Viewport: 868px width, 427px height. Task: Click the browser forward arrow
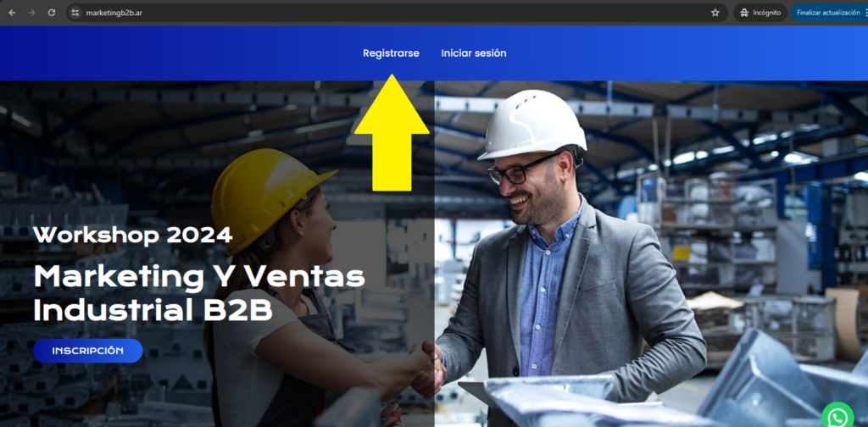[31, 13]
